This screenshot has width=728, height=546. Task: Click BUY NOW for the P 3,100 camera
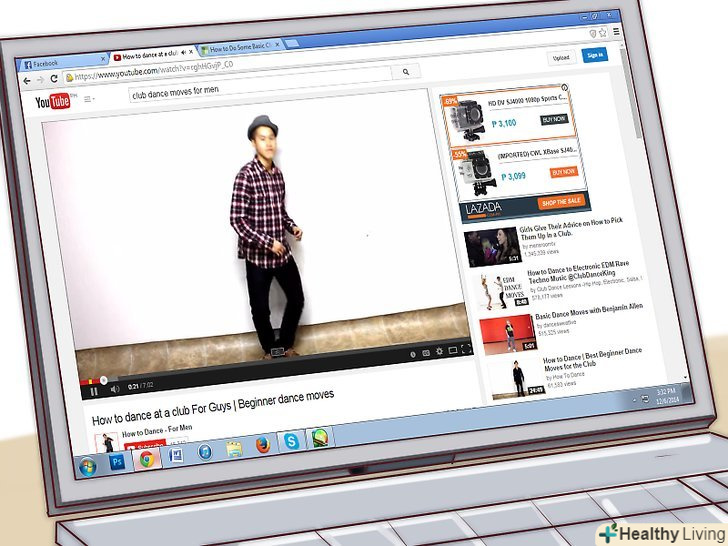(x=554, y=119)
